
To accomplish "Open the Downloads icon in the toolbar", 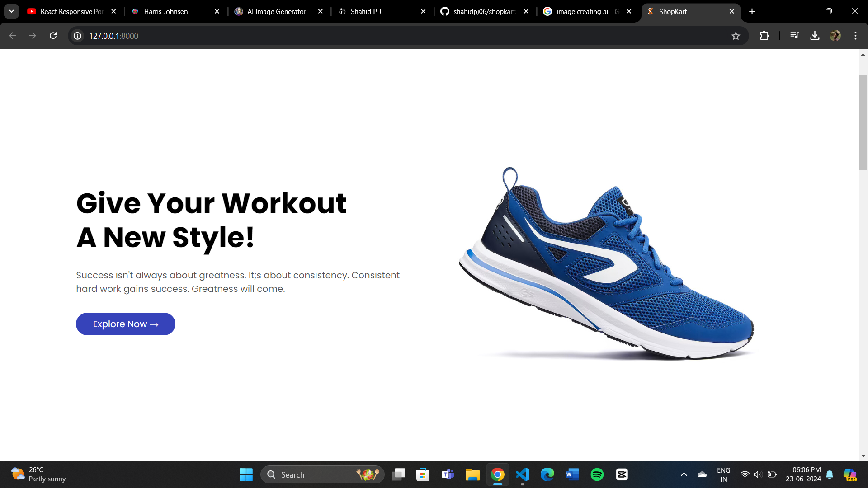I will [815, 36].
